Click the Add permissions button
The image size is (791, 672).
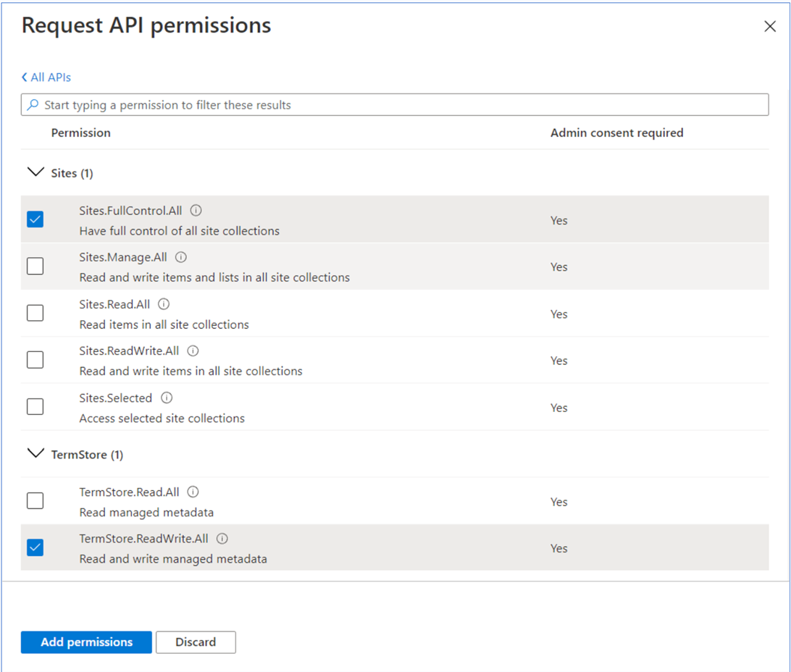click(x=86, y=642)
